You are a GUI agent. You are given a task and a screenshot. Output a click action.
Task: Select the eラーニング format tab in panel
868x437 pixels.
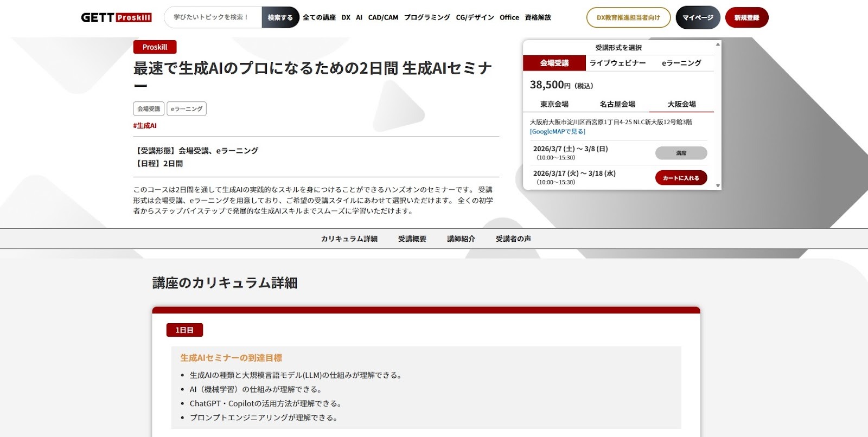tap(681, 63)
